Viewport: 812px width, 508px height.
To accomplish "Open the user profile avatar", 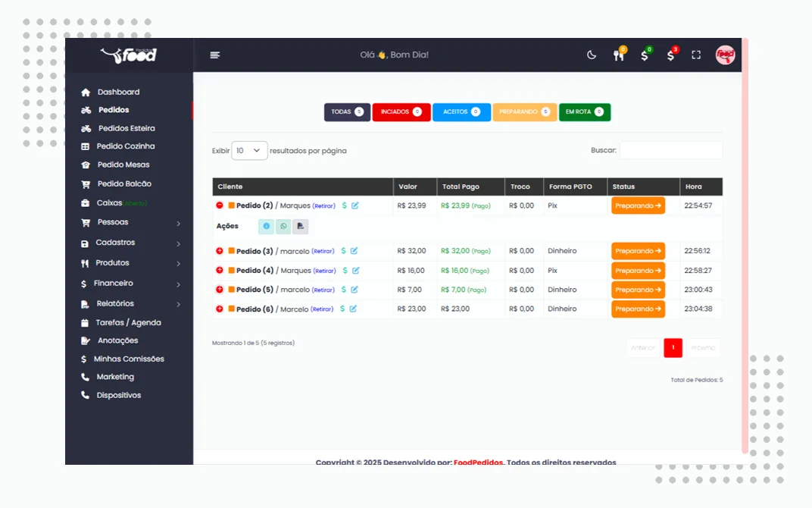I will pyautogui.click(x=725, y=55).
